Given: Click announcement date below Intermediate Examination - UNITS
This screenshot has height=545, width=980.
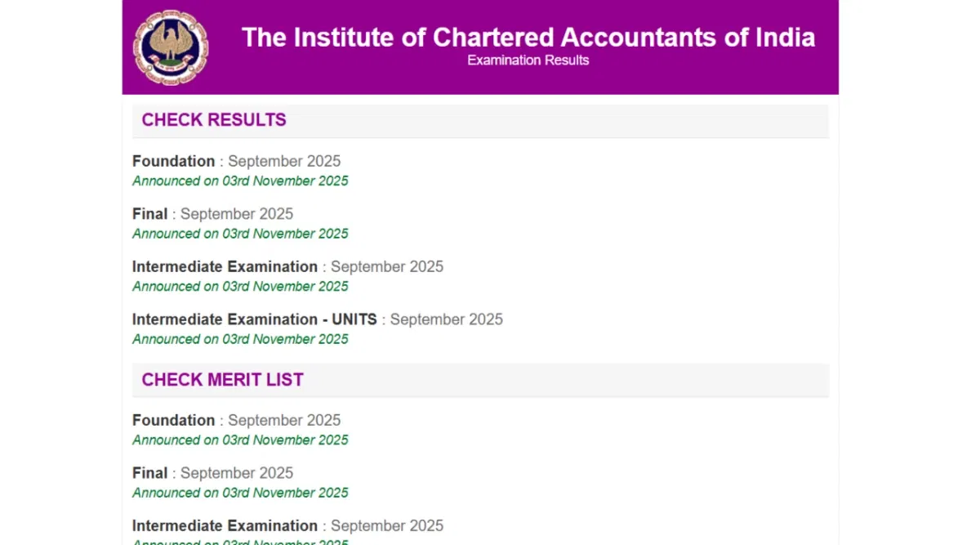Looking at the screenshot, I should [240, 339].
